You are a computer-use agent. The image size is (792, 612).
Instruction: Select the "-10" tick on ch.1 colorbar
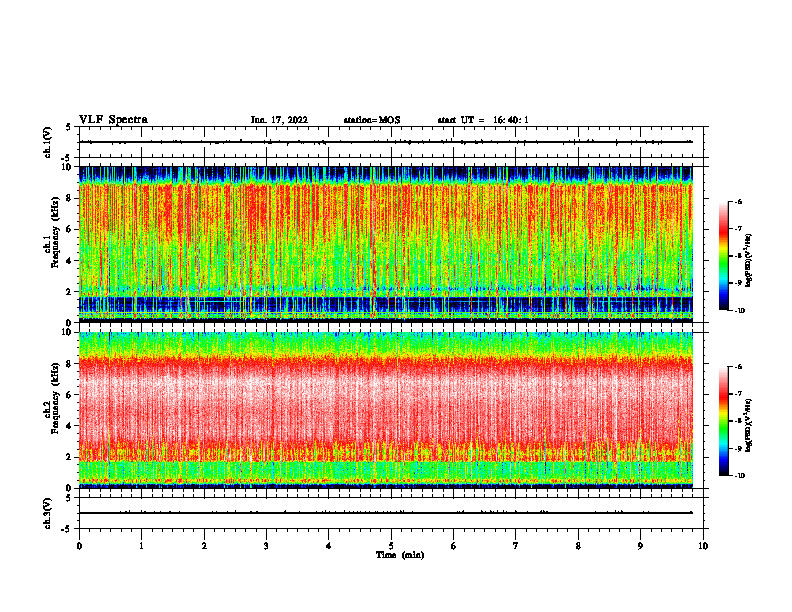point(739,311)
